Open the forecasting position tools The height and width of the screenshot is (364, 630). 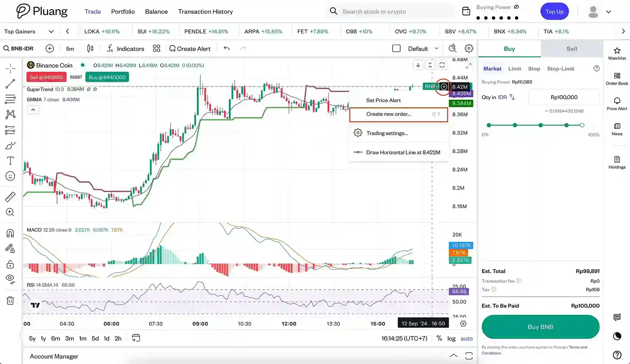[10, 130]
